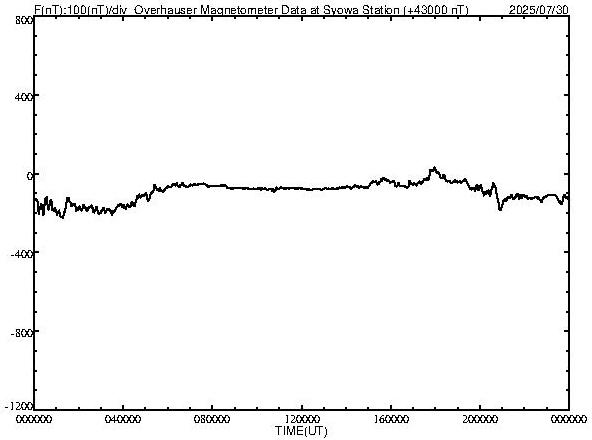
Task: Click the 160000 time axis label
Action: pyautogui.click(x=391, y=419)
